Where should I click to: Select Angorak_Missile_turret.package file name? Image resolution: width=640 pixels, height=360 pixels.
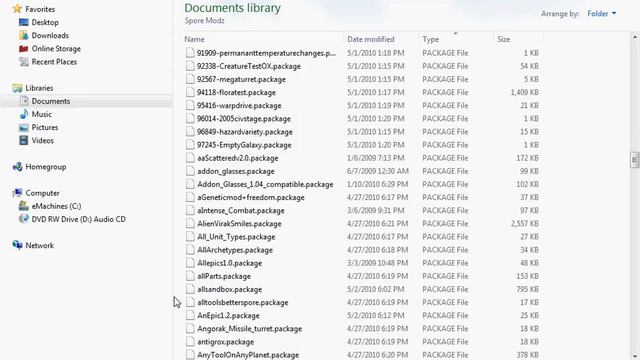(249, 329)
